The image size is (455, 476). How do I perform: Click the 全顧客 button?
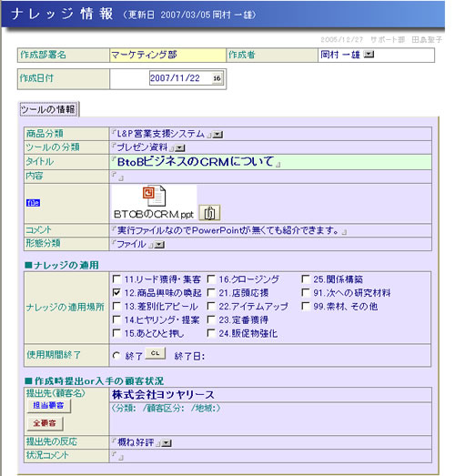(x=45, y=423)
